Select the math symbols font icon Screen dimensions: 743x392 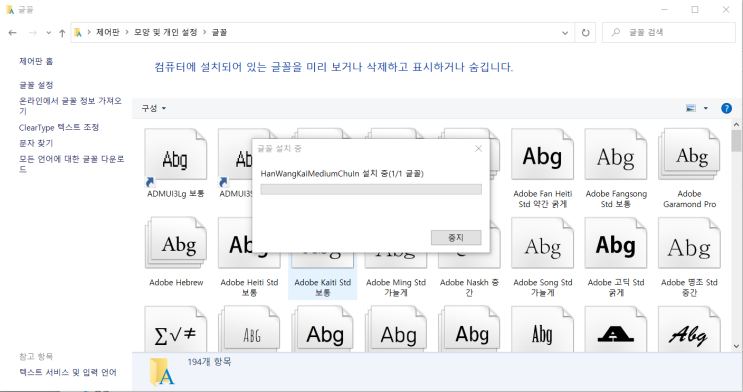coord(176,329)
